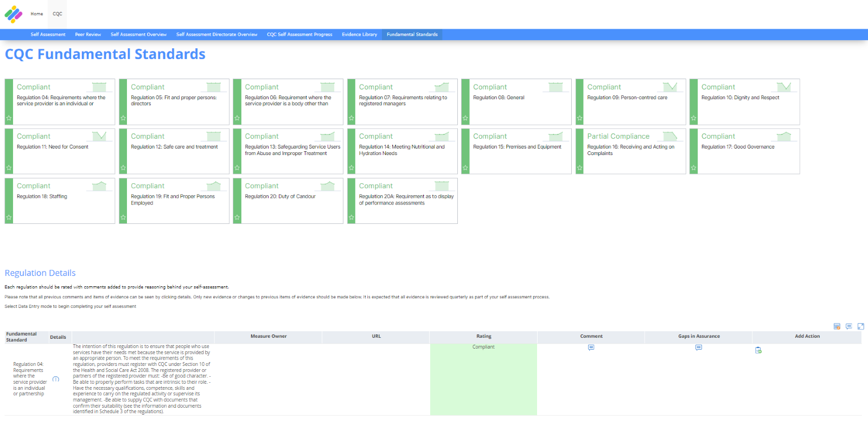Image resolution: width=868 pixels, height=425 pixels.
Task: Expand table to full screen icon
Action: (860, 326)
